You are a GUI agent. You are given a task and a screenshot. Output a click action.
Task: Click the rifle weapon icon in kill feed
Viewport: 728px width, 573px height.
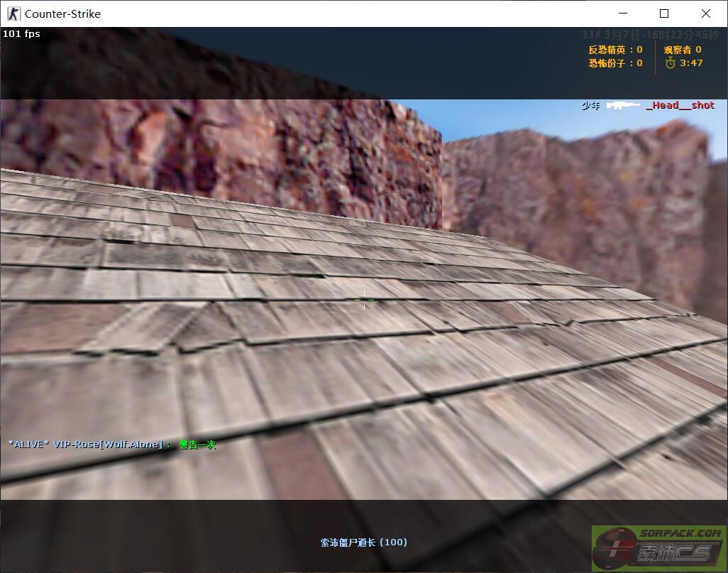(x=623, y=106)
